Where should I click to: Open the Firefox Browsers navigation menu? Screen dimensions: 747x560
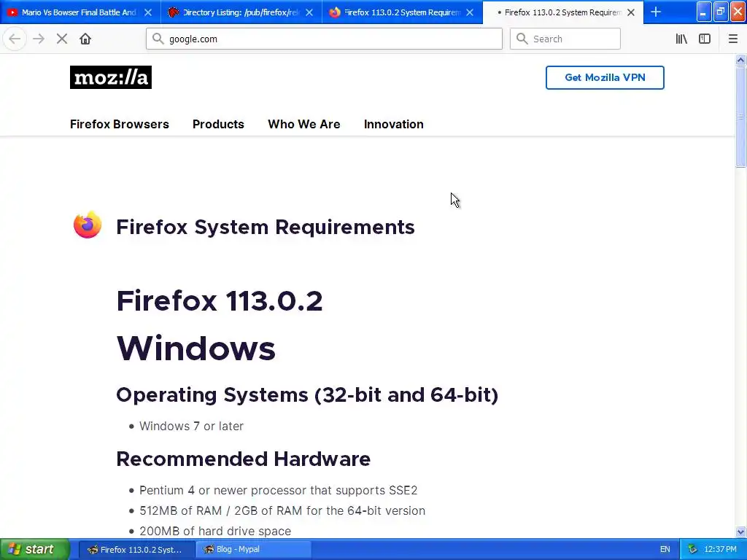[x=120, y=124]
